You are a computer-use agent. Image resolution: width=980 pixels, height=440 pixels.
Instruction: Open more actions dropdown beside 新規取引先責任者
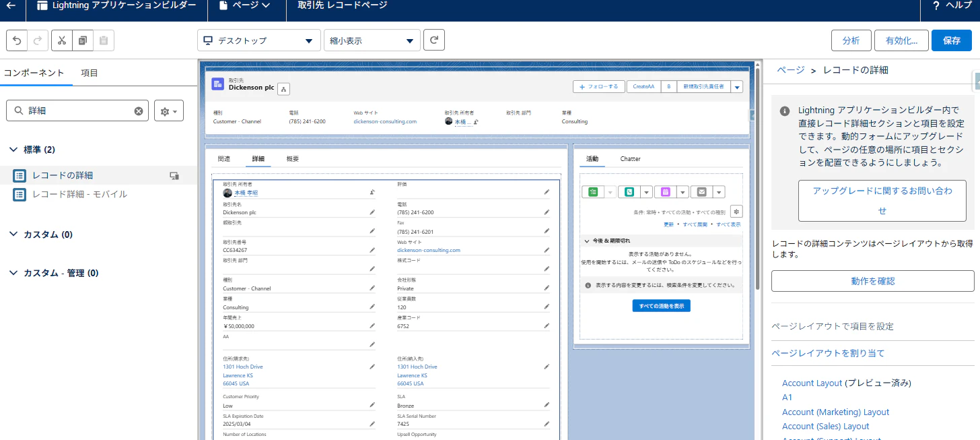736,87
